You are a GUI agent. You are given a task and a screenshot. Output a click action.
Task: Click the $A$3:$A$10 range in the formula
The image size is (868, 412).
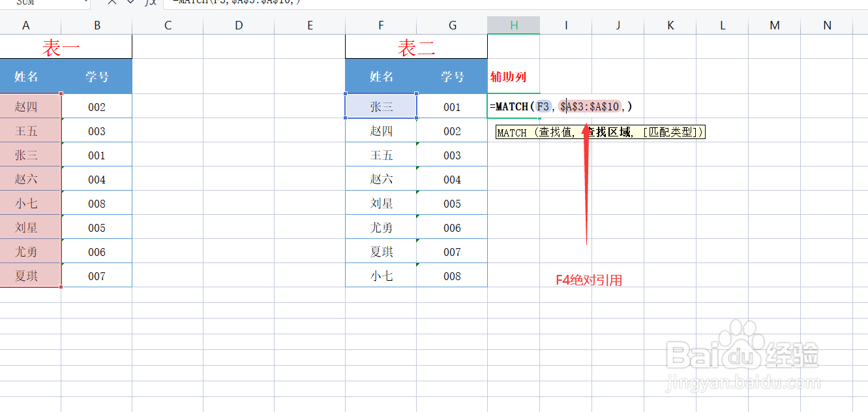point(590,106)
